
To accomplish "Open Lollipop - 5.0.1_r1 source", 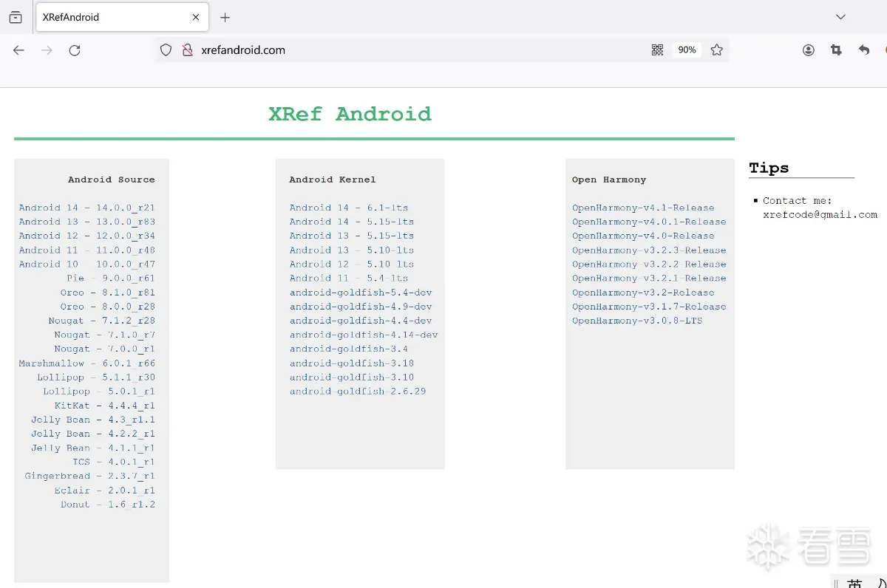I will pyautogui.click(x=99, y=392).
